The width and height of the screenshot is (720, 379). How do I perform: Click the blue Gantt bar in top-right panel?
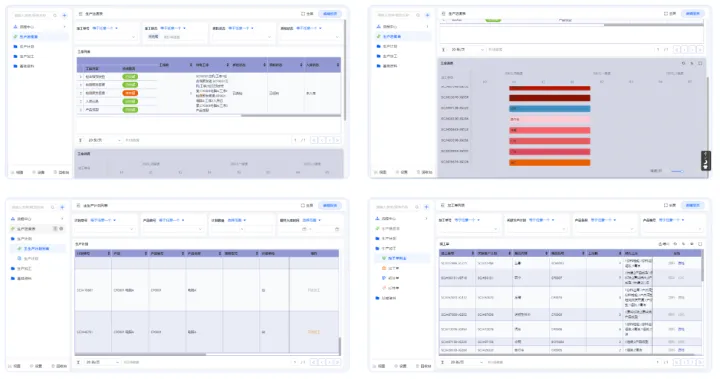549,109
